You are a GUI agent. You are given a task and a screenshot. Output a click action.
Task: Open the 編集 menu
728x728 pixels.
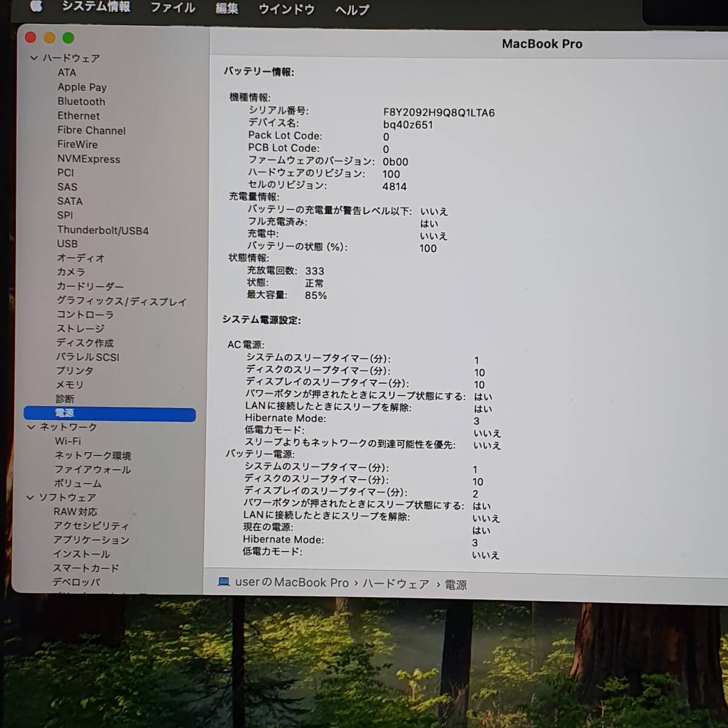227,8
